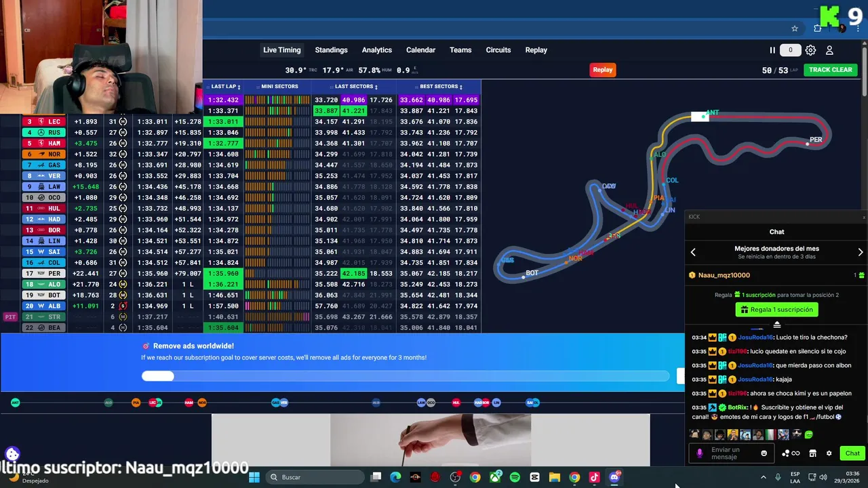Open Discord from the taskbar
The height and width of the screenshot is (488, 868).
(x=614, y=477)
